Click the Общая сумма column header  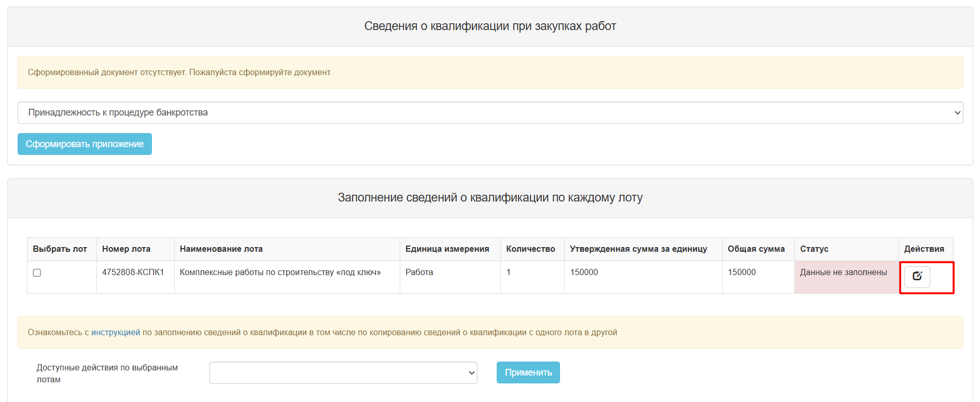pos(756,249)
